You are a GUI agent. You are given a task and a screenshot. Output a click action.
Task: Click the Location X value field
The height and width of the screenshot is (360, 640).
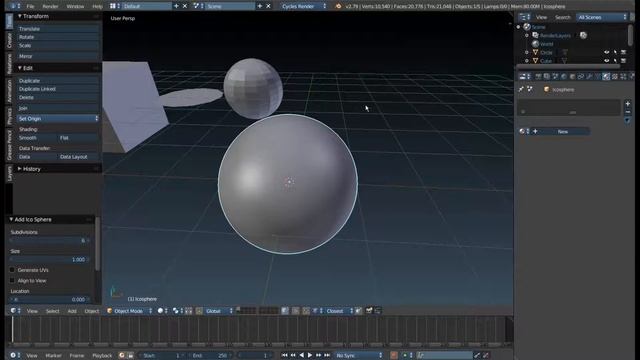click(49, 300)
